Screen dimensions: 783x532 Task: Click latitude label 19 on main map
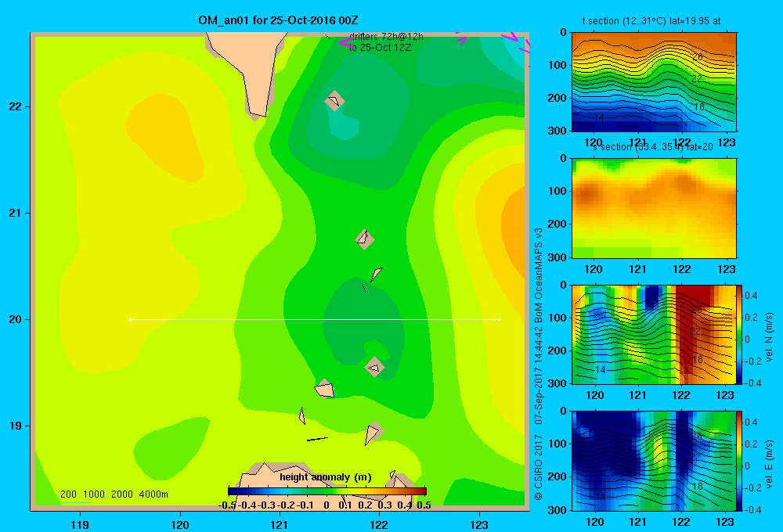point(15,426)
